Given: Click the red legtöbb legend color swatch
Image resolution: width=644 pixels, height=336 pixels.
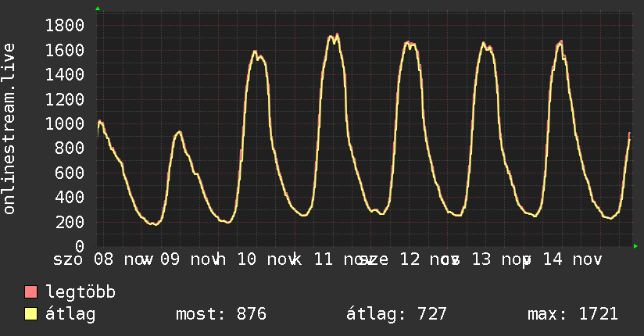Looking at the screenshot, I should (31, 292).
